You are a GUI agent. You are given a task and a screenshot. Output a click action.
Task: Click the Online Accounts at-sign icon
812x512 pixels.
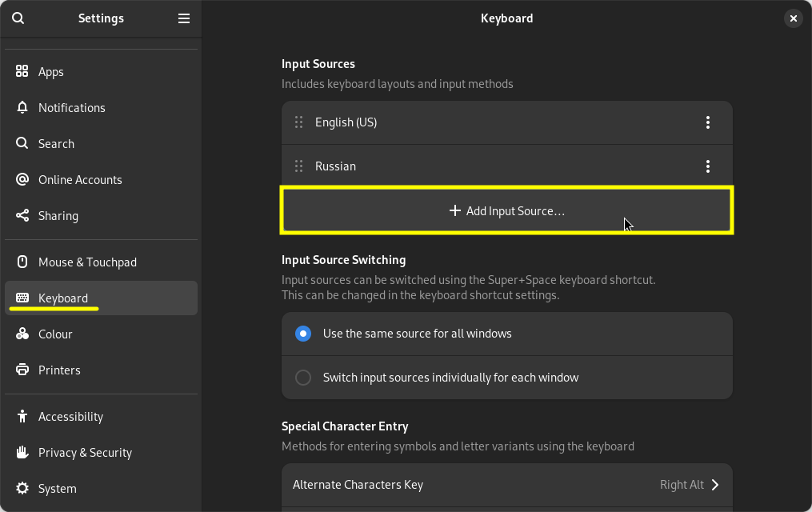pyautogui.click(x=22, y=180)
